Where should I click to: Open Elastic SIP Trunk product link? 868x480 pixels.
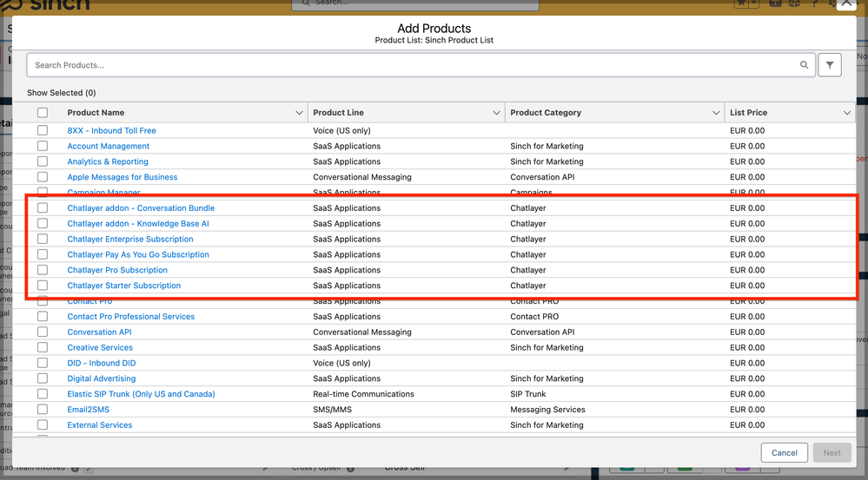click(x=141, y=394)
